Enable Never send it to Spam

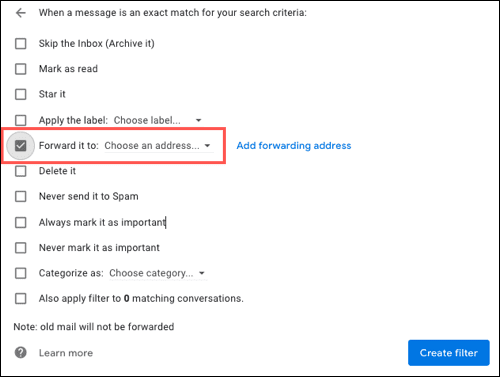(x=21, y=196)
